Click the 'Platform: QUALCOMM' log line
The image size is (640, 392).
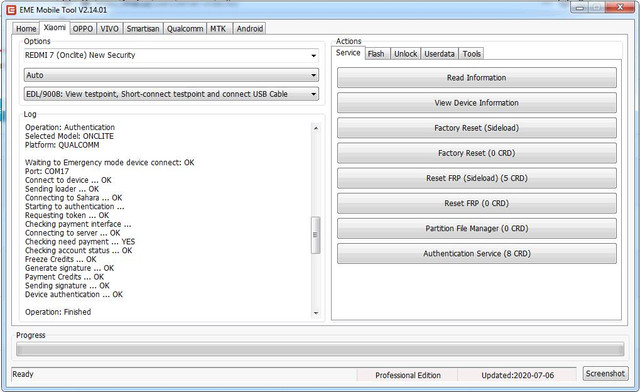(62, 145)
